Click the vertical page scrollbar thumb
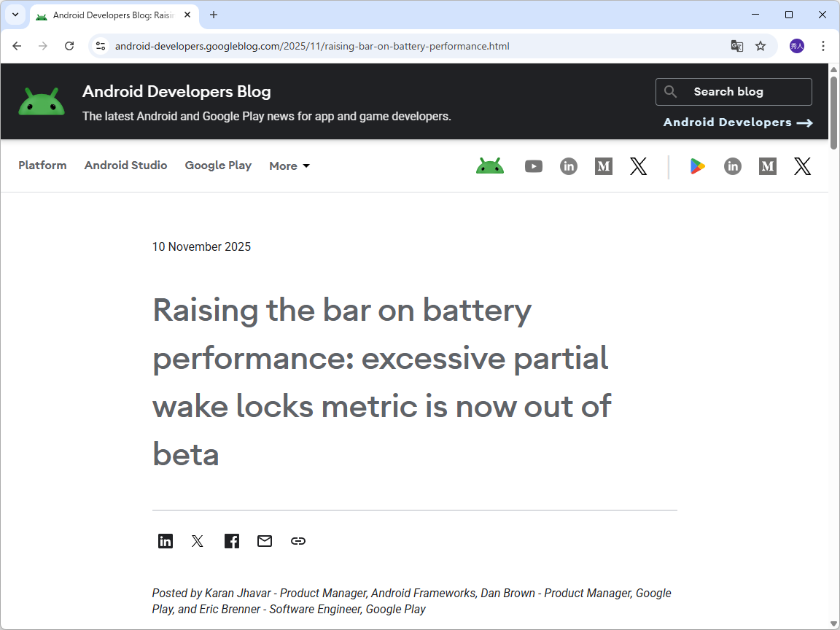 point(834,112)
